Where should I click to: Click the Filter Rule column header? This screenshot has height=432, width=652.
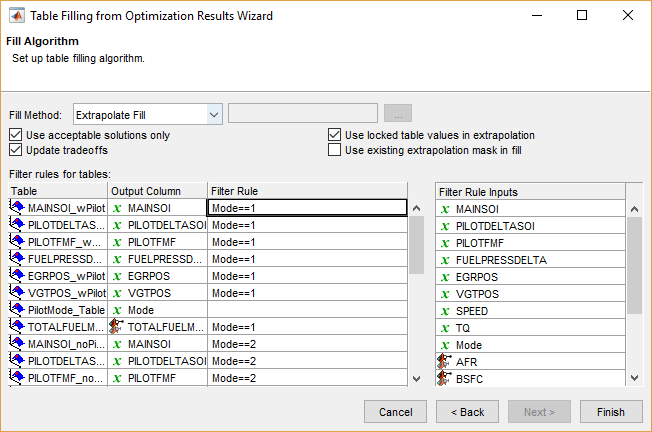click(306, 191)
